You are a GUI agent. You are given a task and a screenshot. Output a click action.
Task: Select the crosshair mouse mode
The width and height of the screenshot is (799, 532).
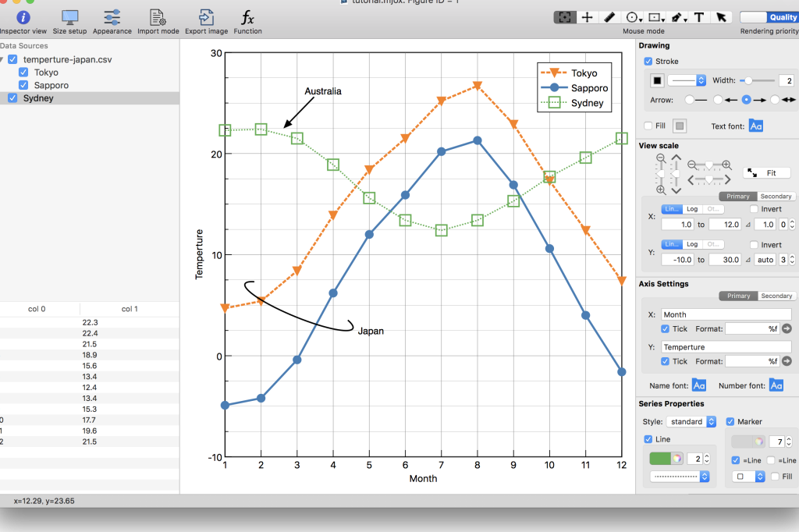(588, 17)
